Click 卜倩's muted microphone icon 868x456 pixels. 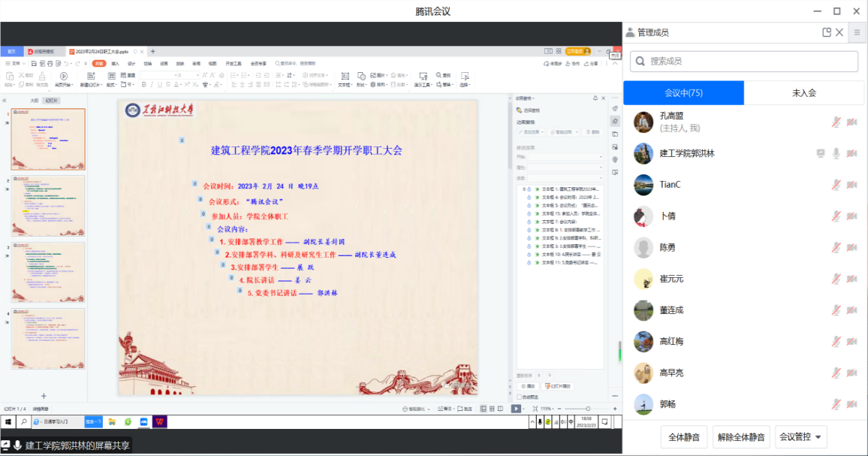point(836,216)
